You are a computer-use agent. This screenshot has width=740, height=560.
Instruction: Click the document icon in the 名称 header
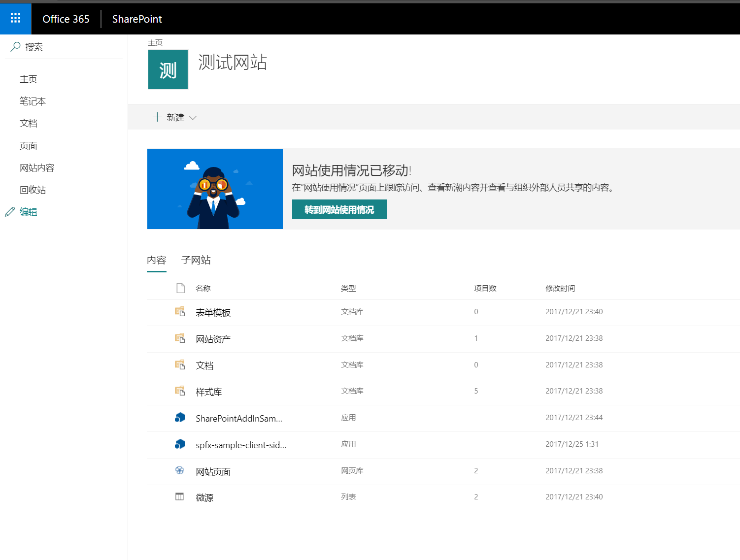click(180, 288)
